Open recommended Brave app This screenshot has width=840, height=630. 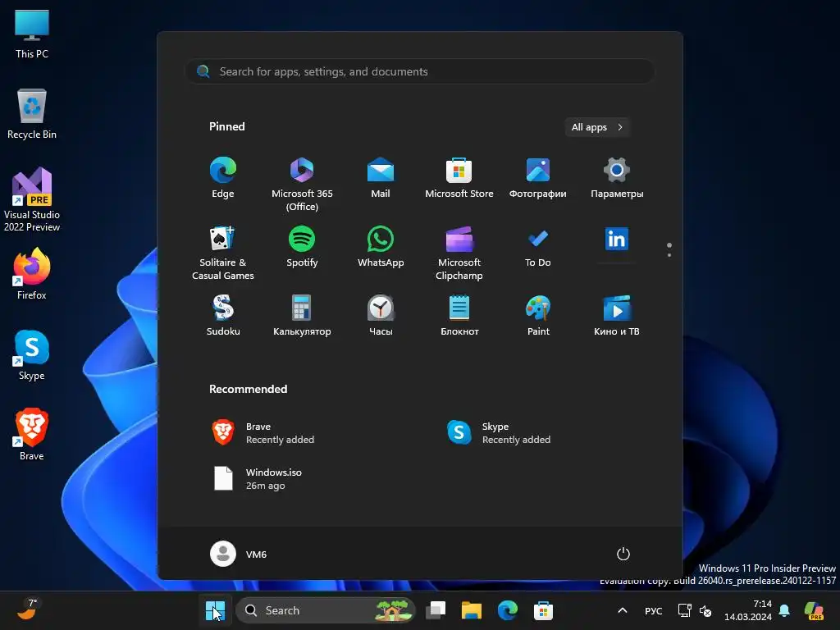pos(262,433)
